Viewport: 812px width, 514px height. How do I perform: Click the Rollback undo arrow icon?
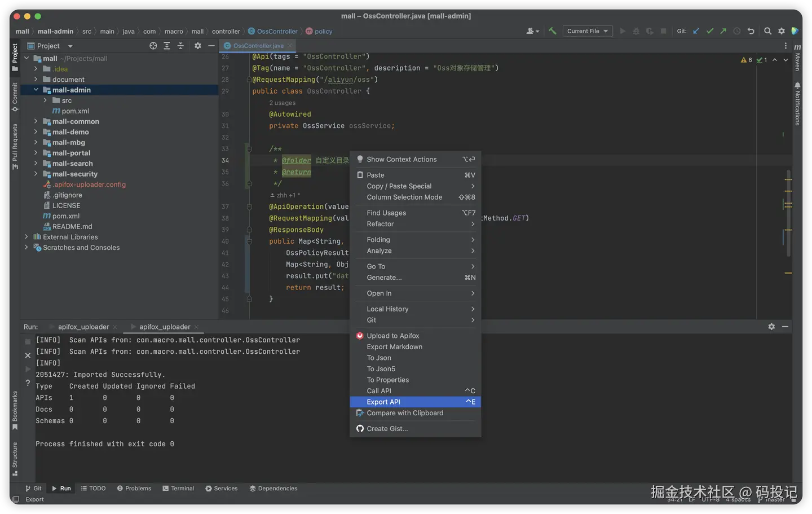751,31
